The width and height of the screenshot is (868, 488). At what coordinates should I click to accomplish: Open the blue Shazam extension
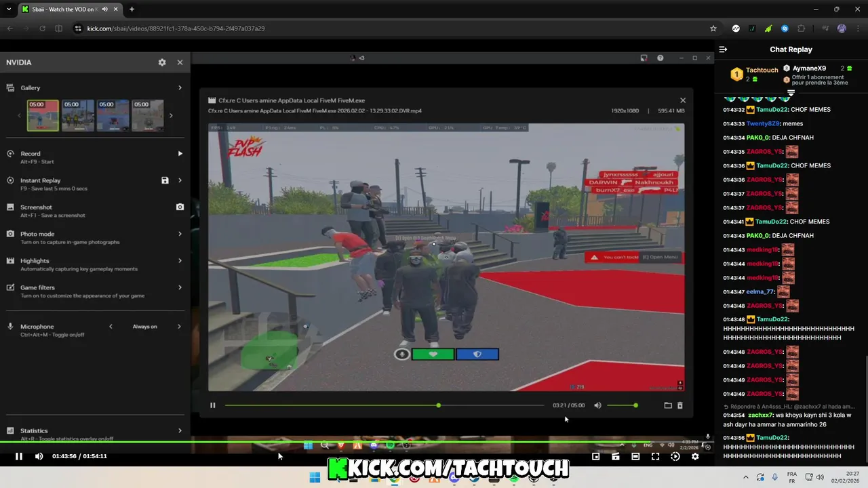(x=785, y=28)
